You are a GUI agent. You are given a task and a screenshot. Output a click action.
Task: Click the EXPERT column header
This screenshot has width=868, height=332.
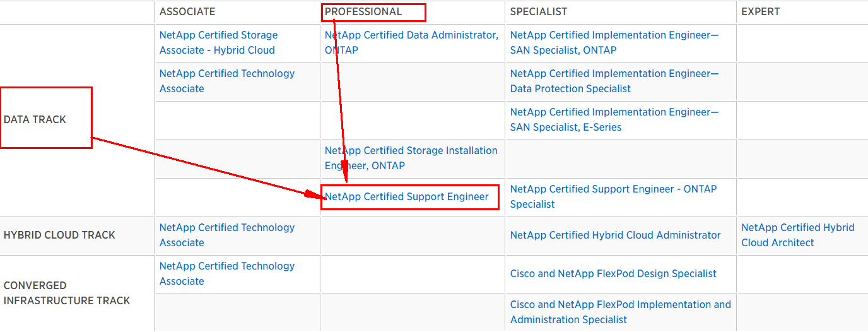(x=761, y=12)
